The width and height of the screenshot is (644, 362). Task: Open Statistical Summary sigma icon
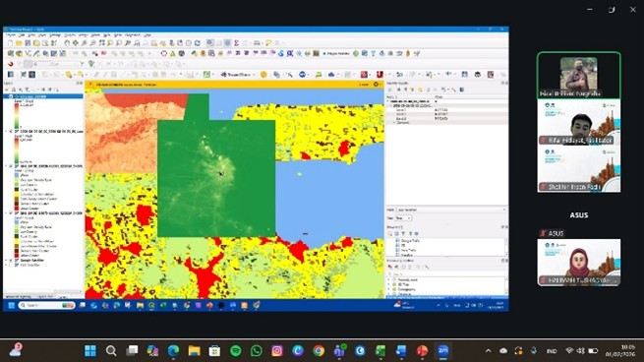click(237, 42)
